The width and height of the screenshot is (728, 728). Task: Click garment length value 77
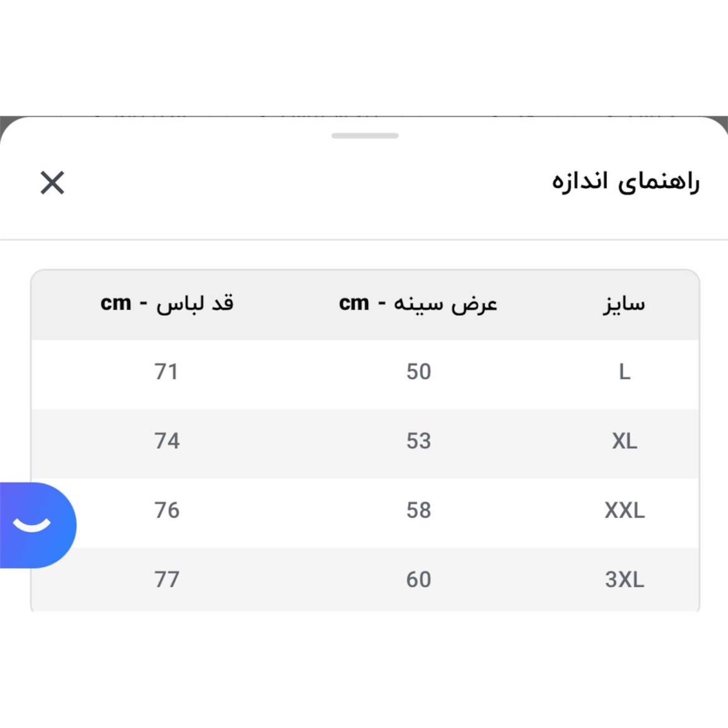[167, 580]
